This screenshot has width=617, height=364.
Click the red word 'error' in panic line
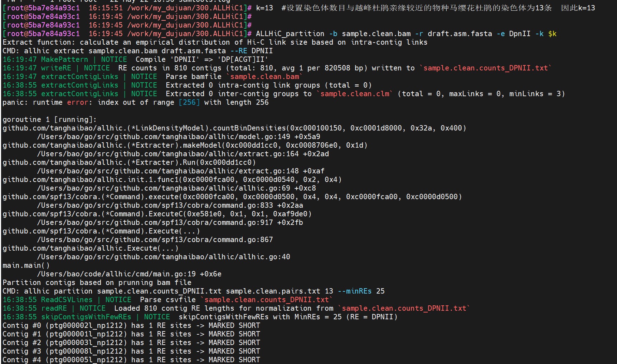pyautogui.click(x=77, y=102)
